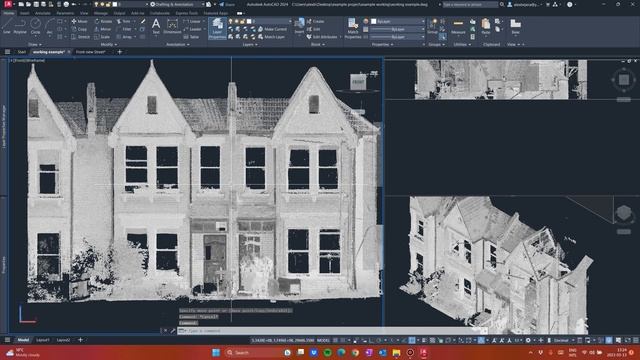Activate the Stretch command
This screenshot has width=640, height=360.
tap(80, 37)
